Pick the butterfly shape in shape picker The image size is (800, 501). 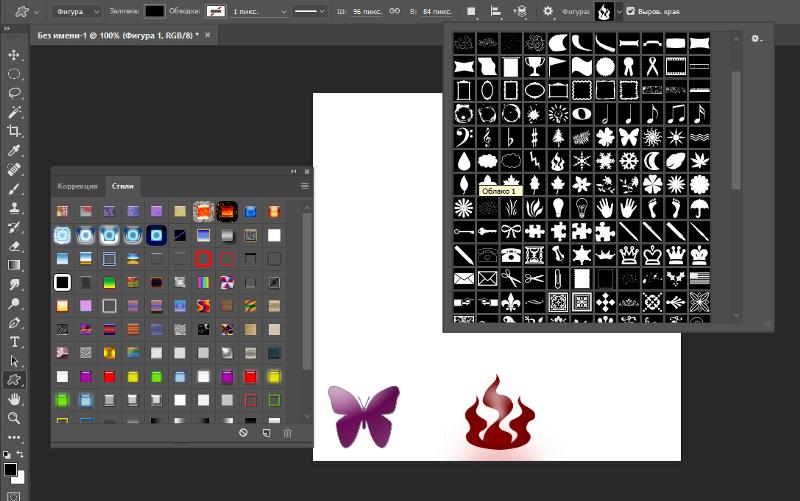(x=629, y=137)
